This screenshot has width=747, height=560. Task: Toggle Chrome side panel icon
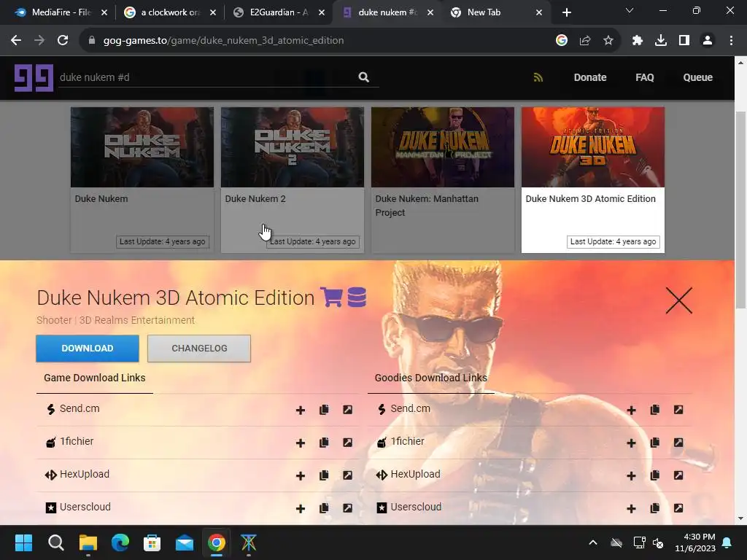click(x=684, y=41)
